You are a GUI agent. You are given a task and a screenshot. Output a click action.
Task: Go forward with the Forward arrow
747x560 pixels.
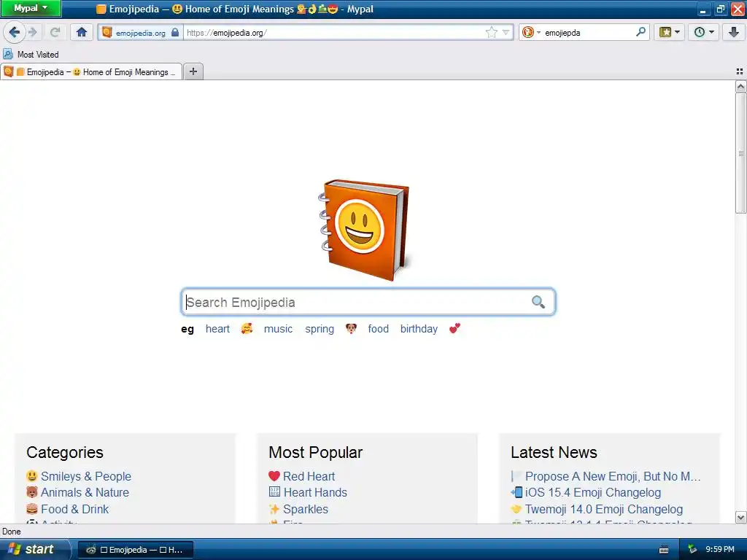click(x=32, y=32)
